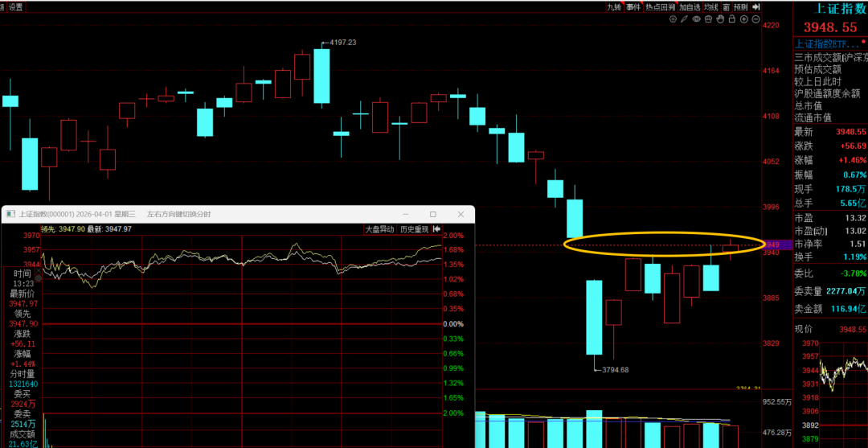
Task: Click the 委比 -3.78% value
Action: [x=852, y=273]
